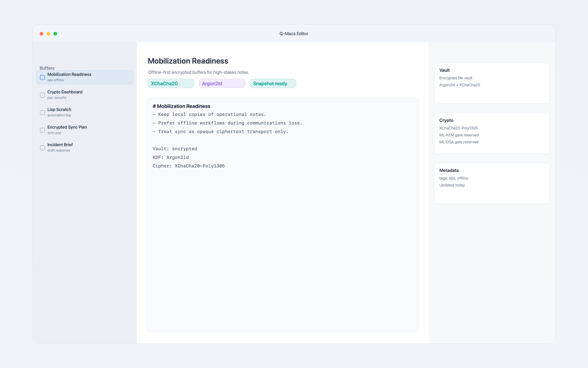Click 'Encrypted file vault' text
The width and height of the screenshot is (588, 368).
coord(455,78)
